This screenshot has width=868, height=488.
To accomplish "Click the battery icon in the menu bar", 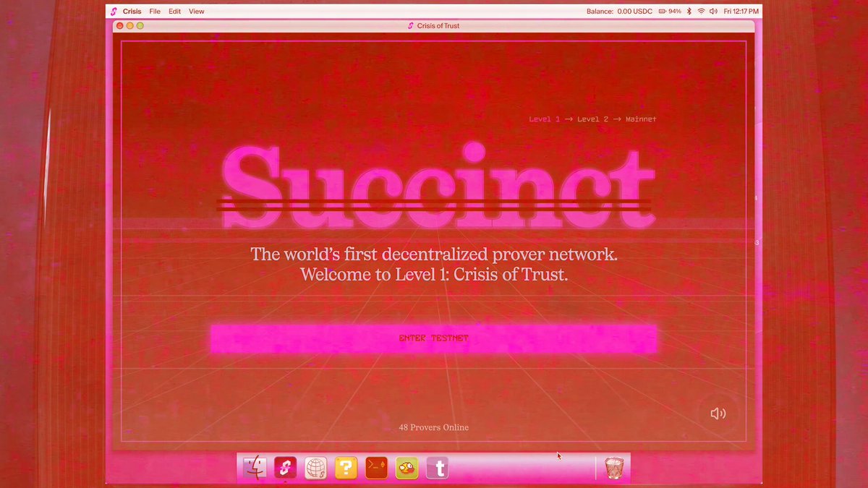I will click(x=663, y=12).
